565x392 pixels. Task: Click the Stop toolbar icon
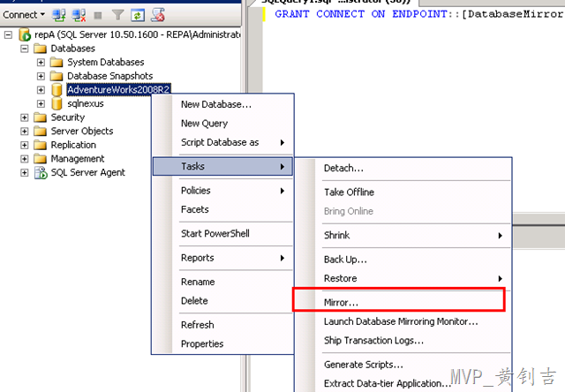tap(98, 15)
